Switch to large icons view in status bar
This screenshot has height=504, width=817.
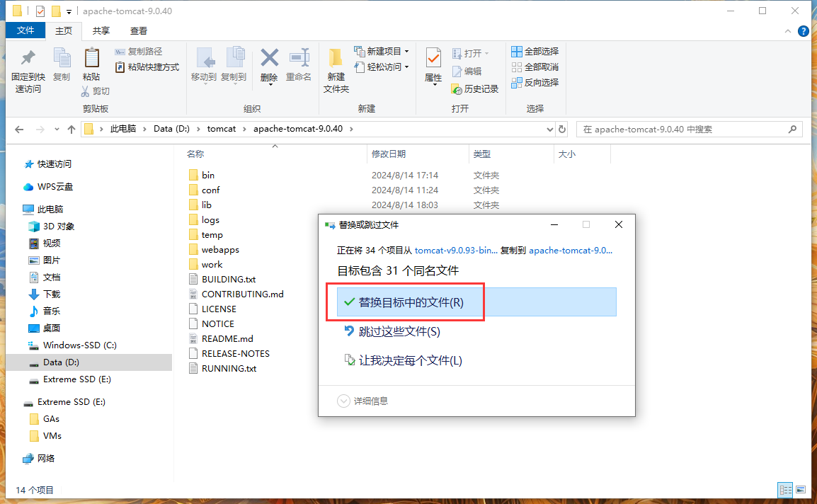(801, 490)
